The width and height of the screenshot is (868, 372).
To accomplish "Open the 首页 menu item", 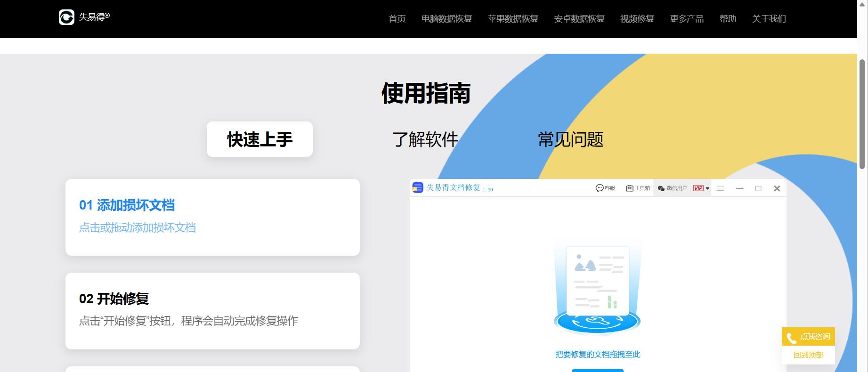I will tap(397, 18).
